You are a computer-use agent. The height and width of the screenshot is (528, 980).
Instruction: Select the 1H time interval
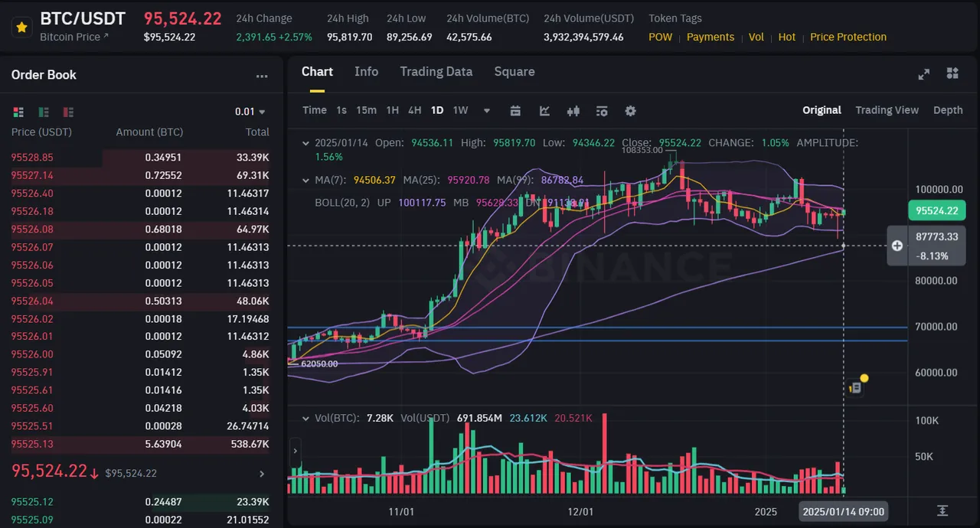(392, 110)
